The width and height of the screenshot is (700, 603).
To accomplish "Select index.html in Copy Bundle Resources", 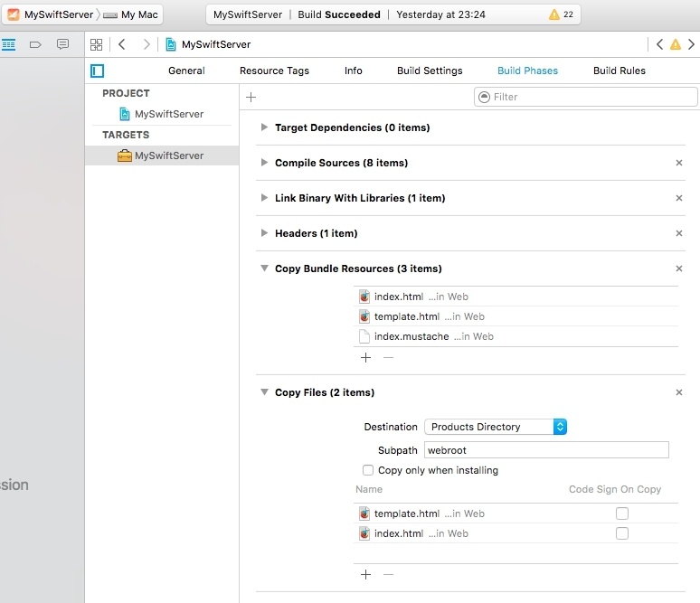I will pos(516,297).
